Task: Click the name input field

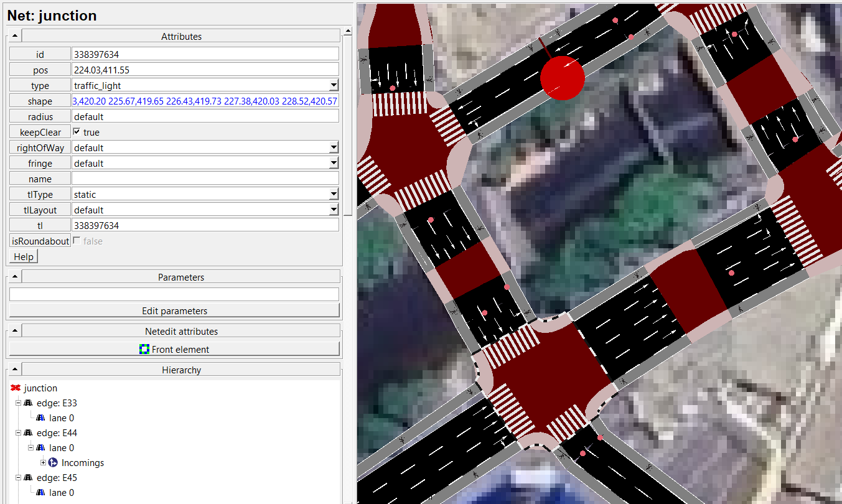Action: pos(205,179)
